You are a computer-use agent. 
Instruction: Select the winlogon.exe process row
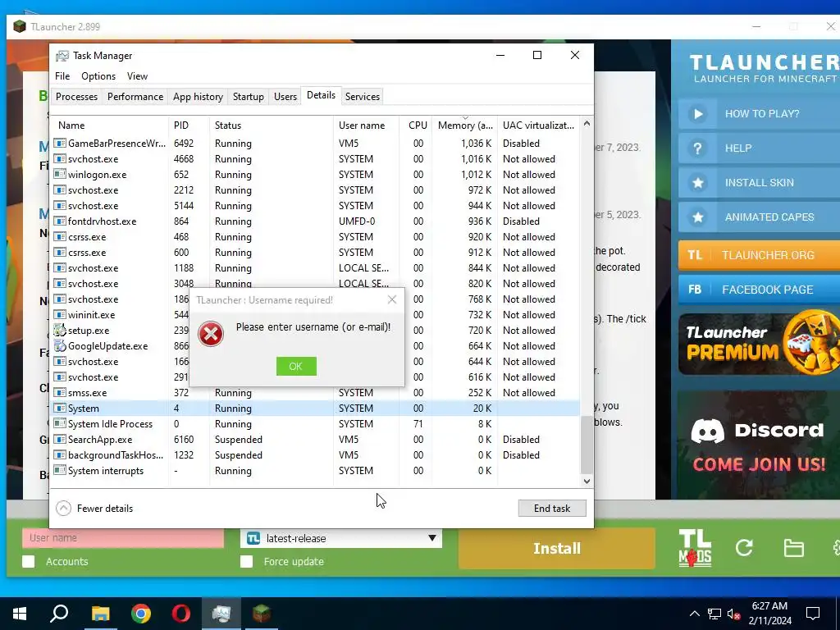315,175
